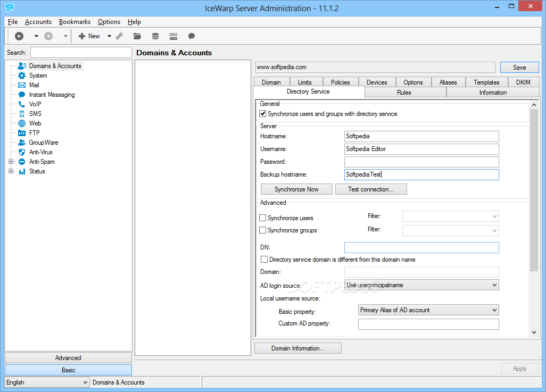Switch to the Limits tab
Screen dimensions: 546x392
pos(305,82)
